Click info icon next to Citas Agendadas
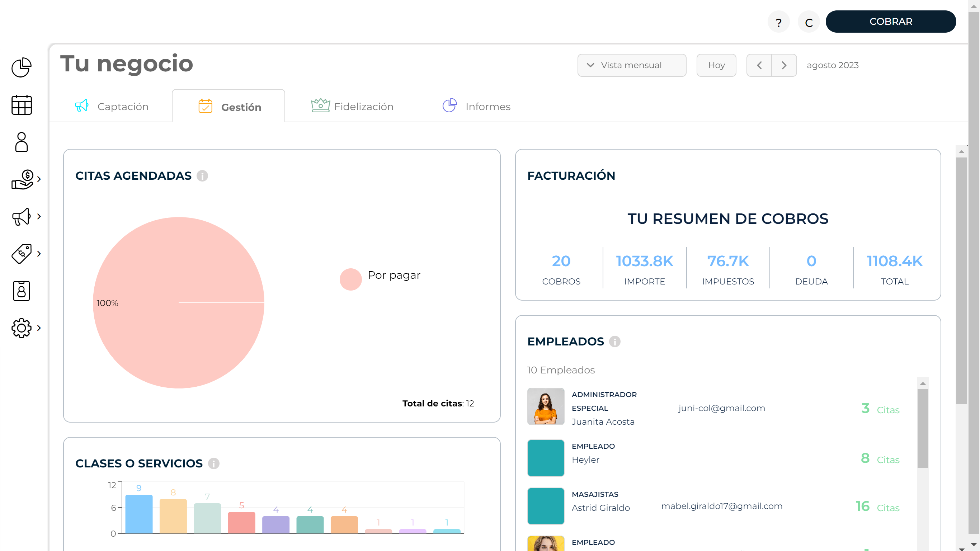The height and width of the screenshot is (551, 980). click(202, 176)
